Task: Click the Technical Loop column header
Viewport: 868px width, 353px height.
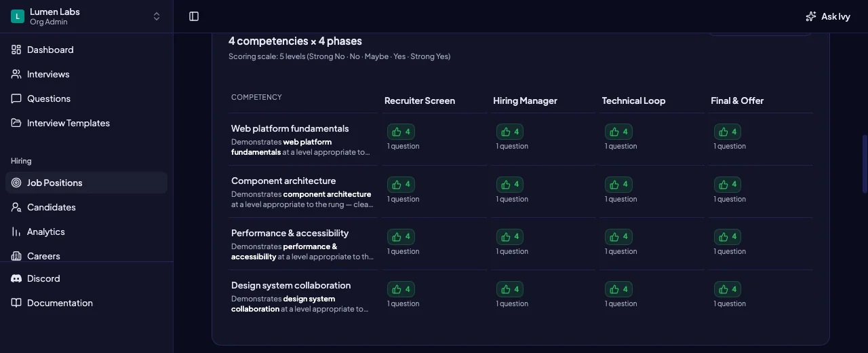Action: (x=633, y=100)
